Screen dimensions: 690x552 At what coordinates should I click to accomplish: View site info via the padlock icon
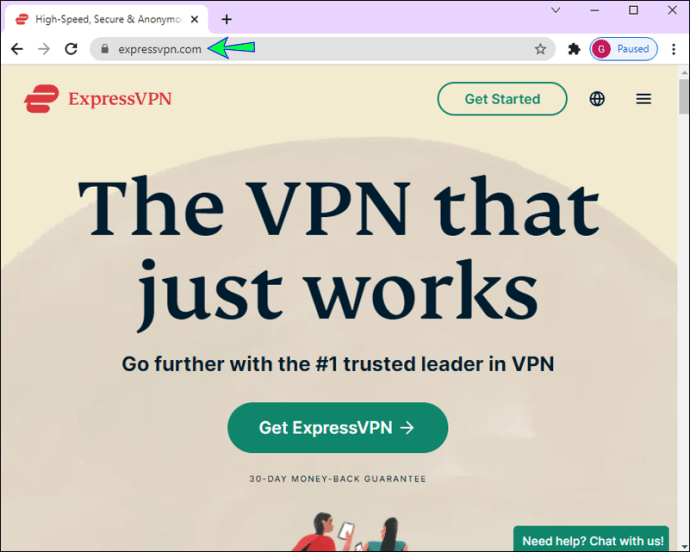click(104, 49)
